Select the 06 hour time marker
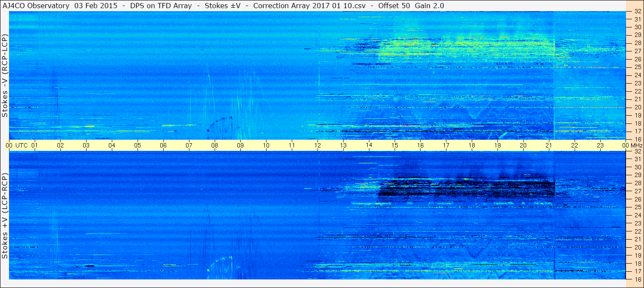This screenshot has width=644, height=288. [163, 145]
